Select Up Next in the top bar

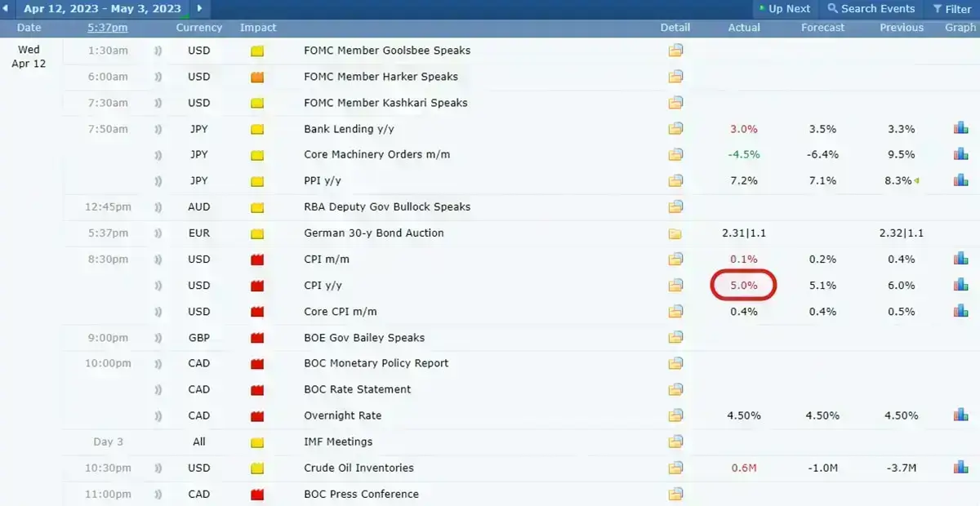point(783,9)
